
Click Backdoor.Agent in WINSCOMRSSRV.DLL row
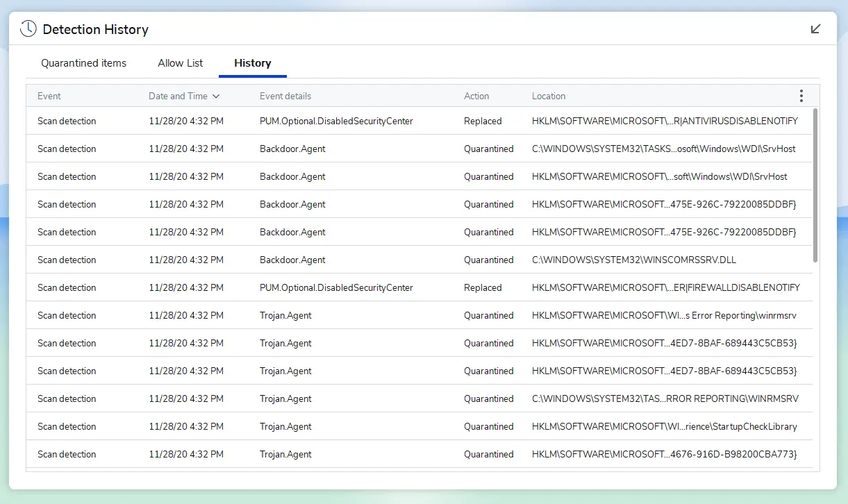[x=292, y=260]
